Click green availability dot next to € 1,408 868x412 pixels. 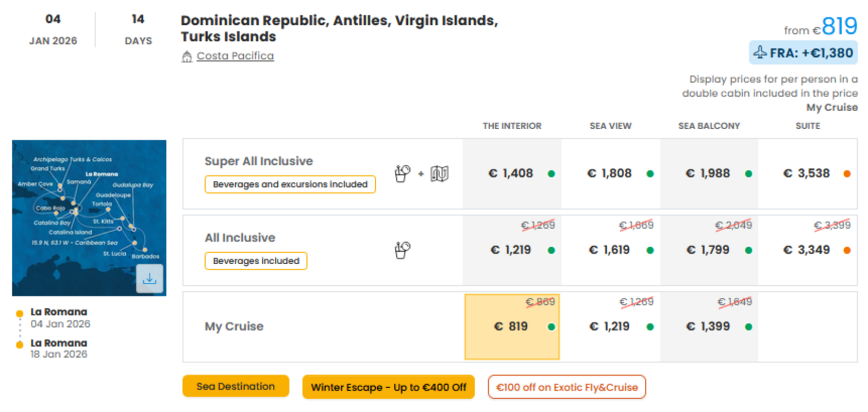coord(552,174)
